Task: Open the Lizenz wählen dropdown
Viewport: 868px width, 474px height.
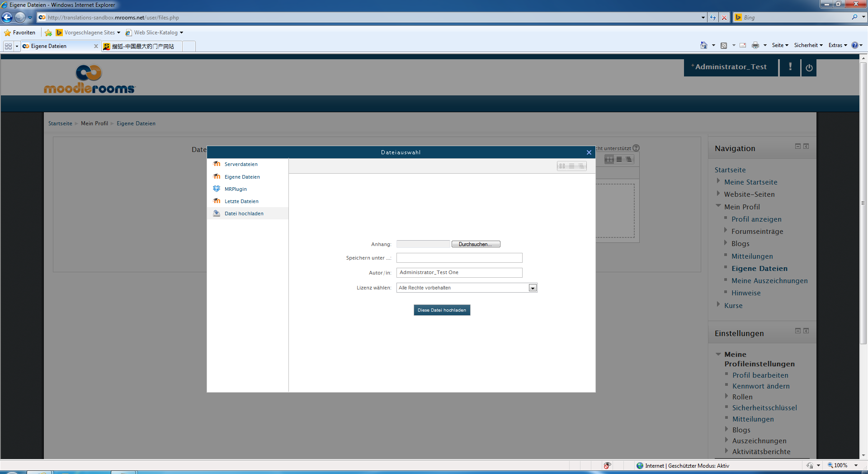Action: pos(533,288)
